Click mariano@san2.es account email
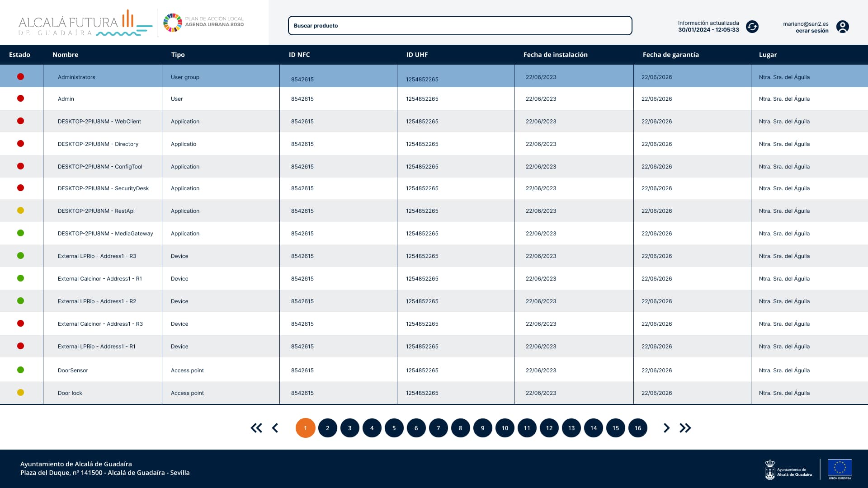 806,24
